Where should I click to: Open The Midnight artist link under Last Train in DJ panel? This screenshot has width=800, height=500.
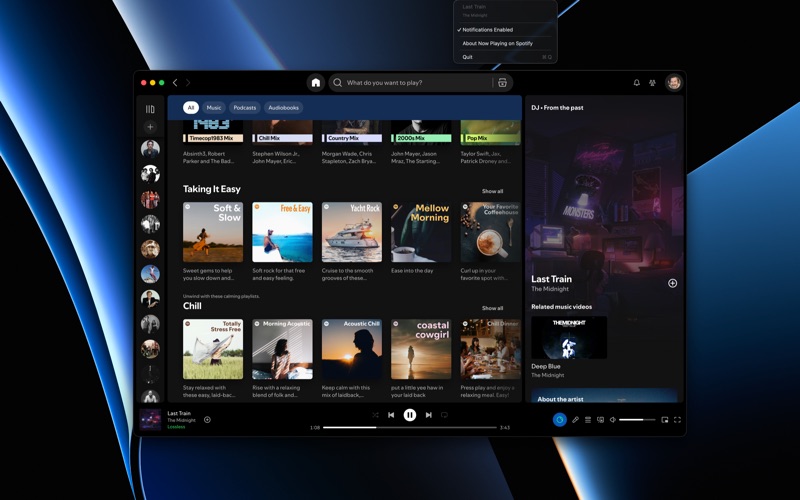pos(550,289)
